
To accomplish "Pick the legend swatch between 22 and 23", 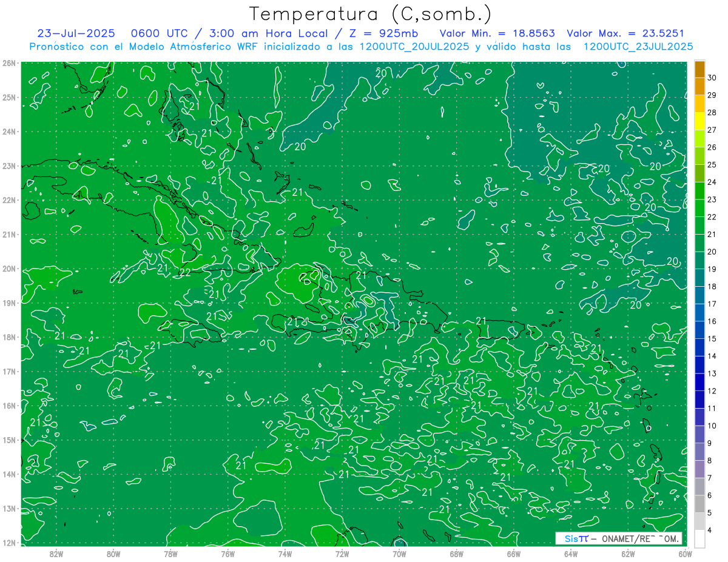I will coord(699,208).
